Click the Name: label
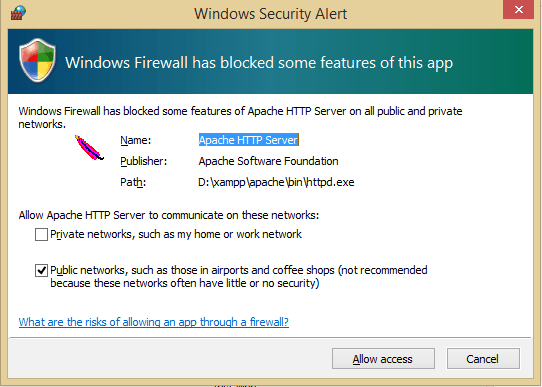The image size is (542, 387). click(x=136, y=140)
